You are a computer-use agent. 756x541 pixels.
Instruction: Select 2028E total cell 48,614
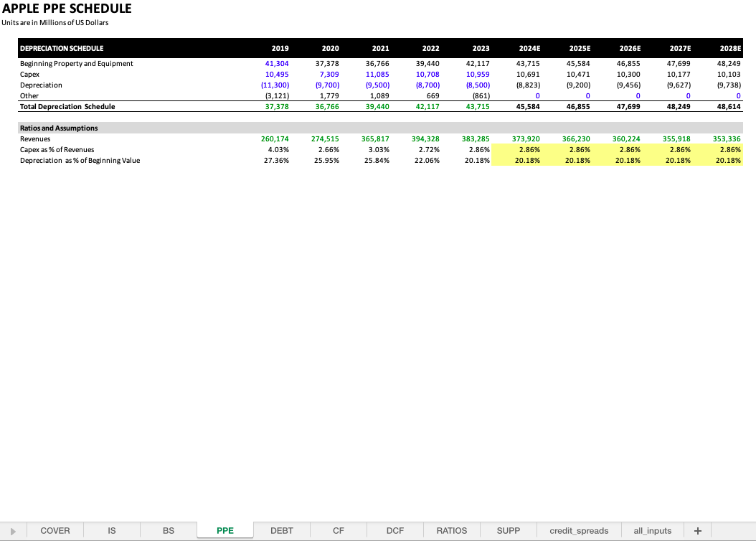[729, 107]
